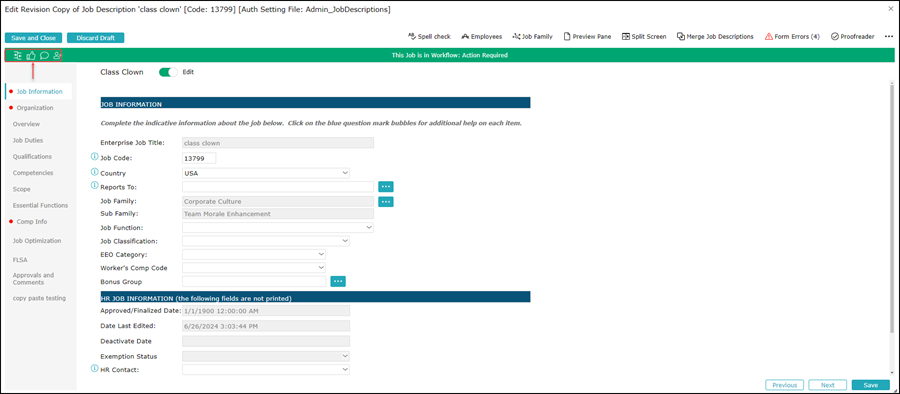Open the FLSA section
900x394 pixels.
pos(20,260)
